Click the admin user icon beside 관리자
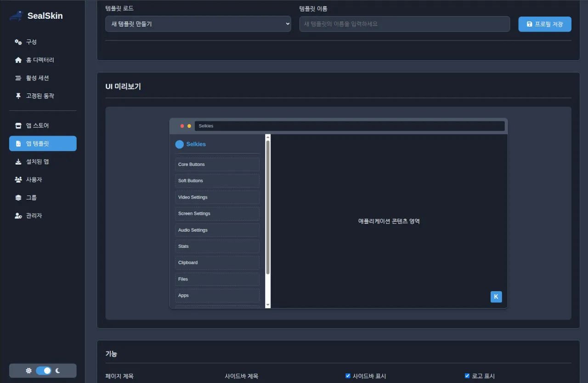 [x=18, y=216]
